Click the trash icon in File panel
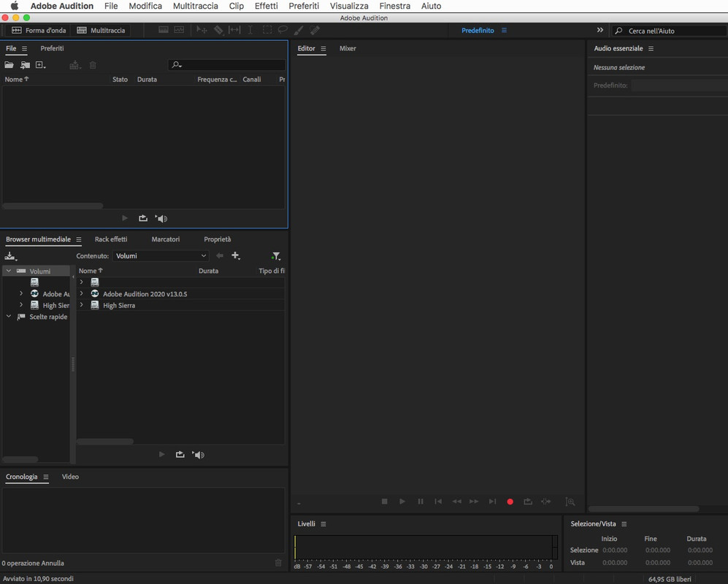 93,65
